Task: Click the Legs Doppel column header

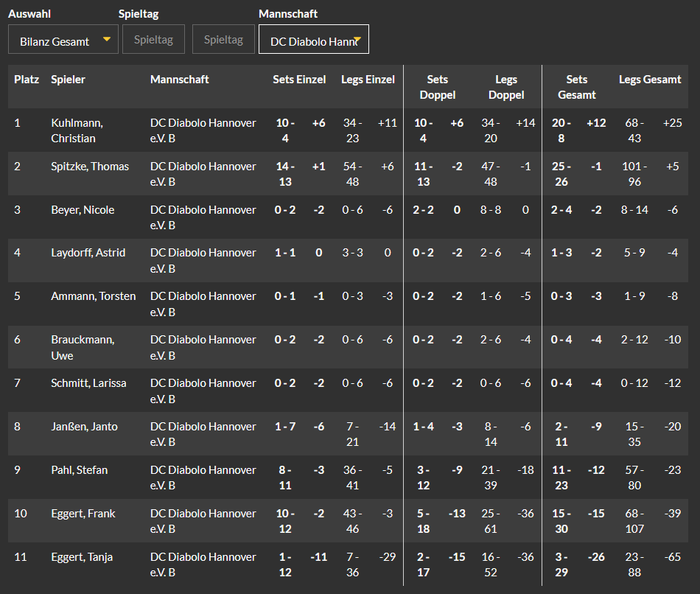Action: (x=505, y=87)
